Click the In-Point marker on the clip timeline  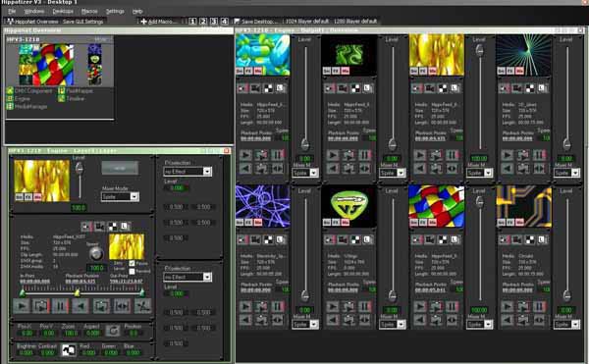[x=23, y=292]
